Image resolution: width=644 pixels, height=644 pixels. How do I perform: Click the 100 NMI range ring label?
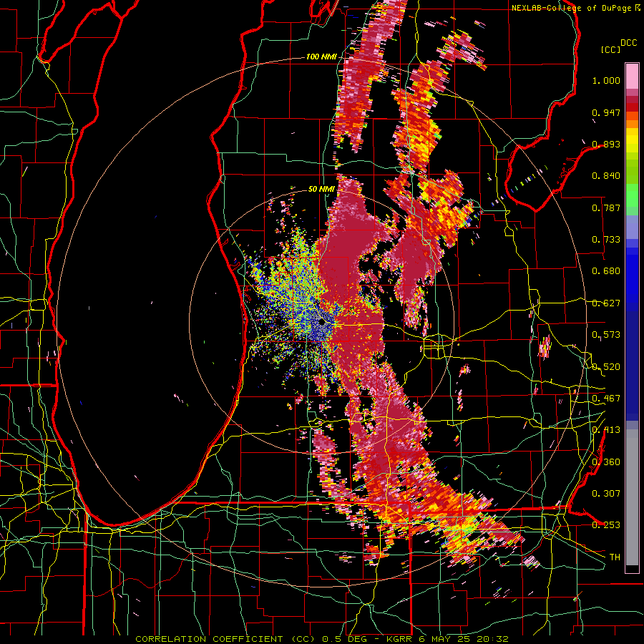point(321,57)
